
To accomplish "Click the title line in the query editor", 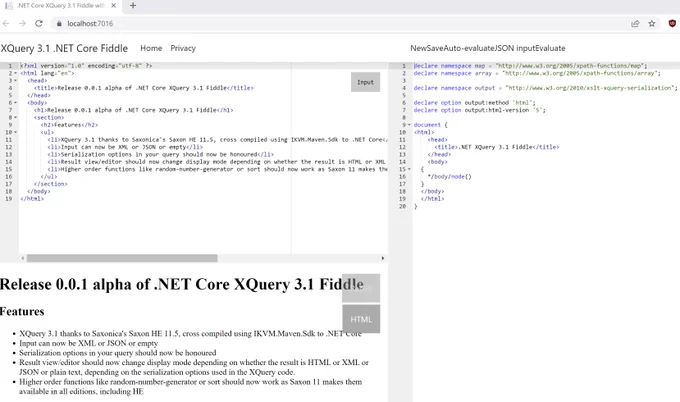I will pos(497,147).
